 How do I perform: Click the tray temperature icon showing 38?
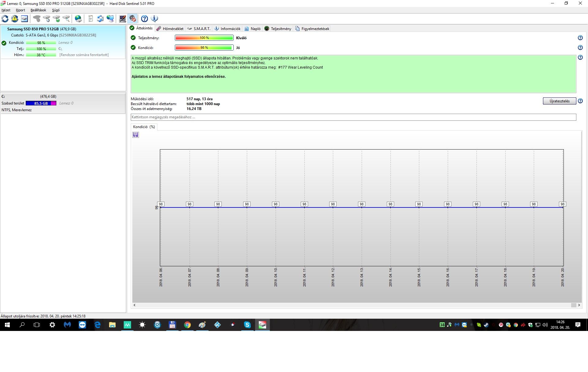point(442,325)
